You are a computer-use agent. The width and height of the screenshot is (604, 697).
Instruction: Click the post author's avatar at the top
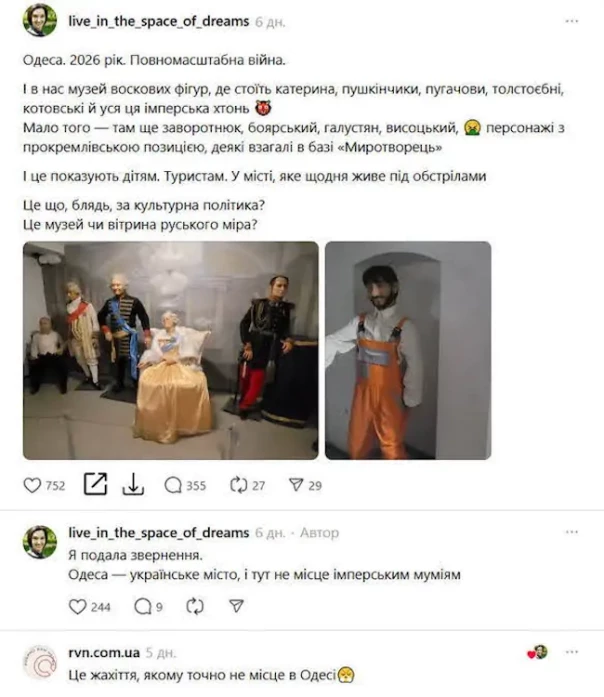click(40, 20)
